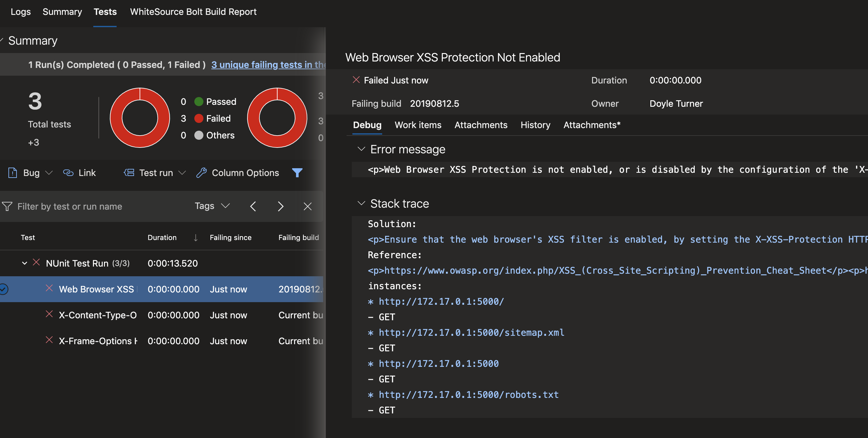Collapse the NUnit Test Run group
The width and height of the screenshot is (868, 438).
pyautogui.click(x=24, y=263)
